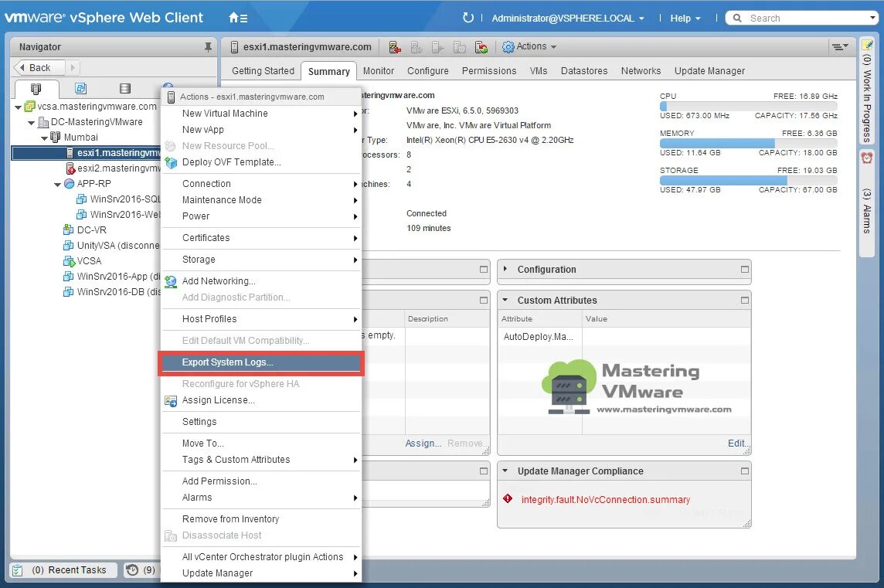Select VCSA virtual machine in the tree
The width and height of the screenshot is (884, 588).
point(83,261)
